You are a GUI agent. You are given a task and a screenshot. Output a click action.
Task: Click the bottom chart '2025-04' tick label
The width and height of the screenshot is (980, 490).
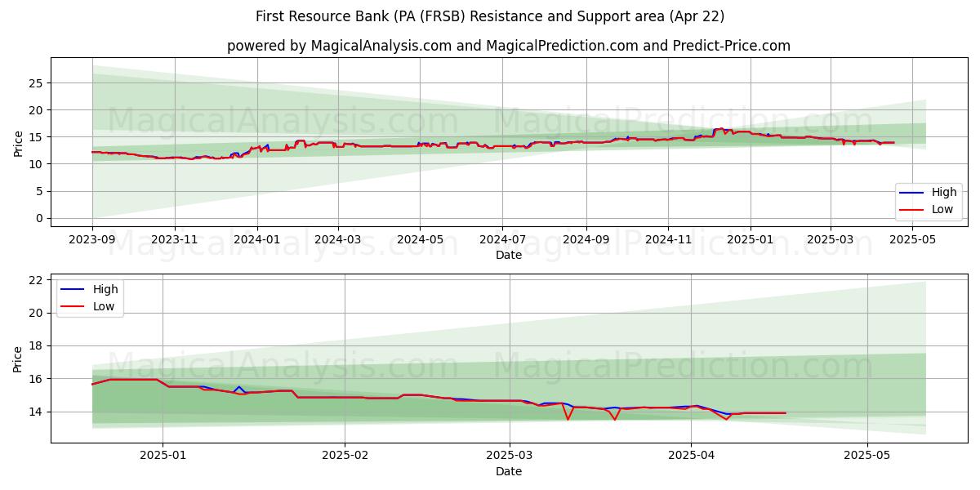[691, 456]
